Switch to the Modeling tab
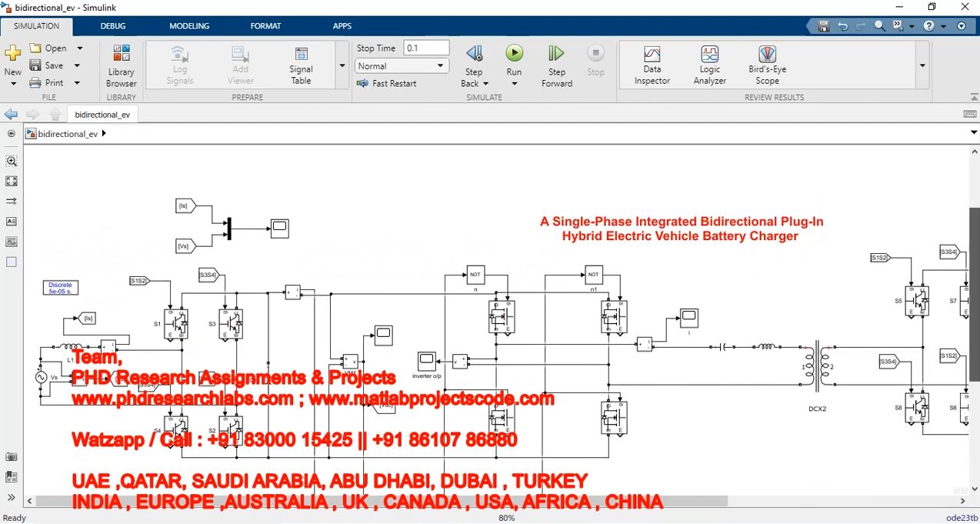 pyautogui.click(x=189, y=26)
